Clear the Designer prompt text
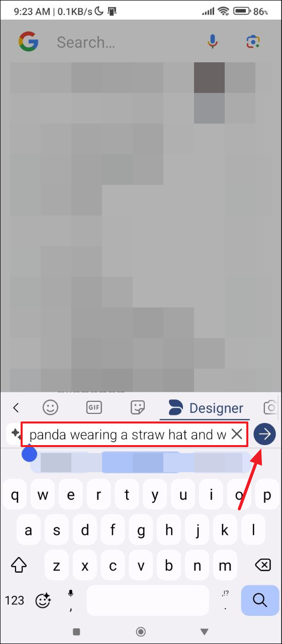 237,434
